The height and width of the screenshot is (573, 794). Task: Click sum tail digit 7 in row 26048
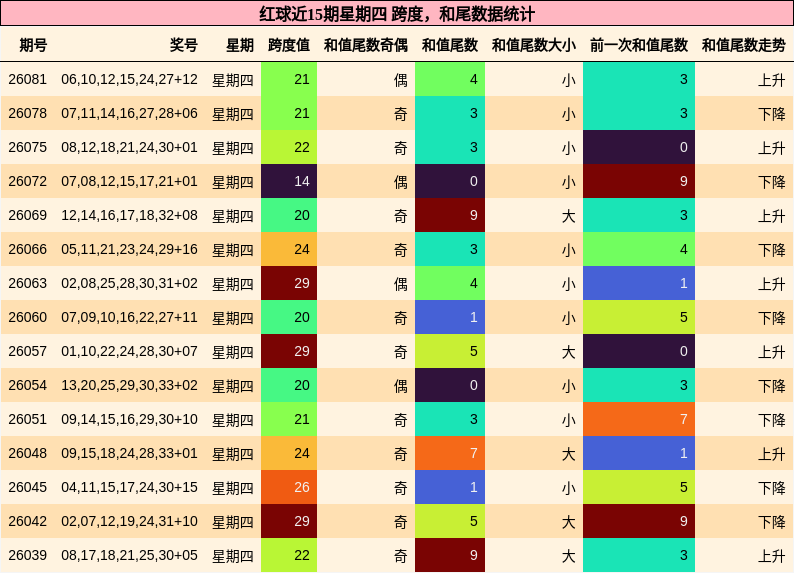(x=450, y=453)
